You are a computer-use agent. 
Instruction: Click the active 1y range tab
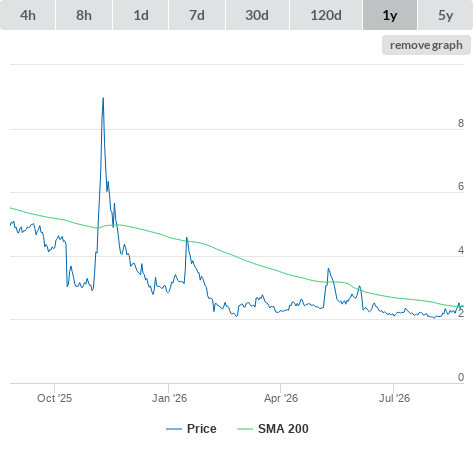390,15
